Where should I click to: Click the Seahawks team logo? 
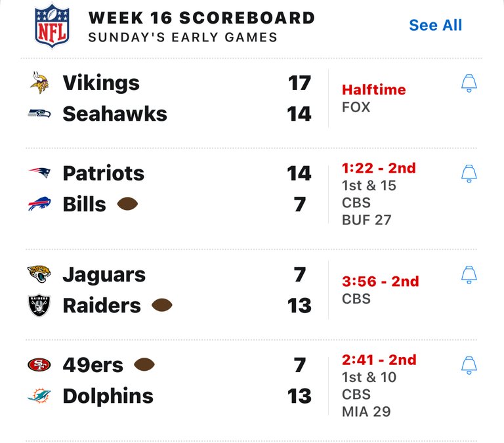(39, 114)
